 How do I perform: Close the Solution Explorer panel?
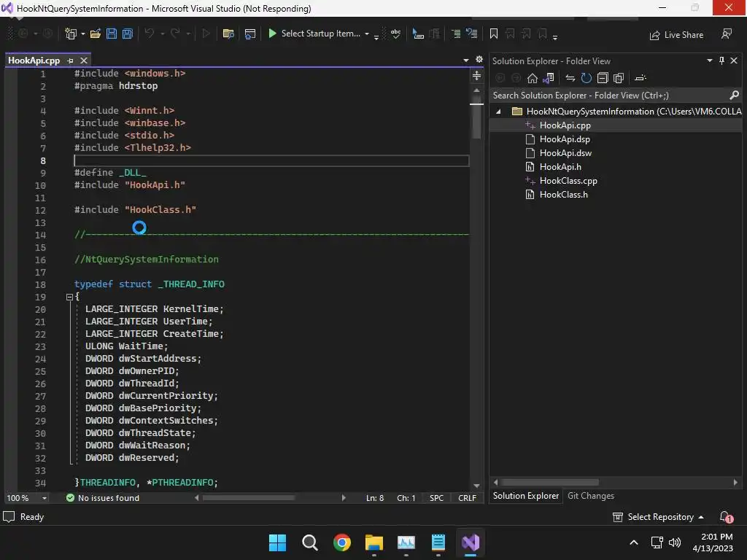pyautogui.click(x=734, y=61)
